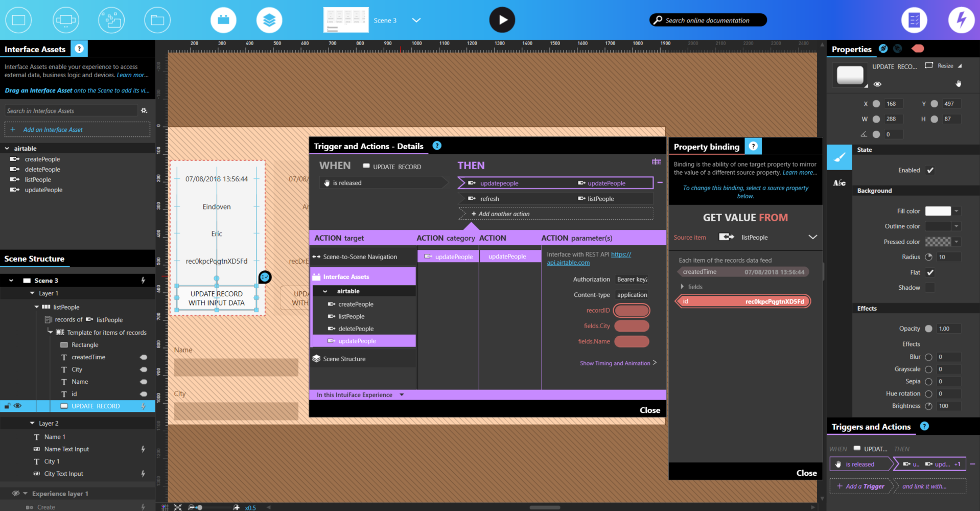Click Add another action
The image size is (980, 511).
tap(556, 214)
